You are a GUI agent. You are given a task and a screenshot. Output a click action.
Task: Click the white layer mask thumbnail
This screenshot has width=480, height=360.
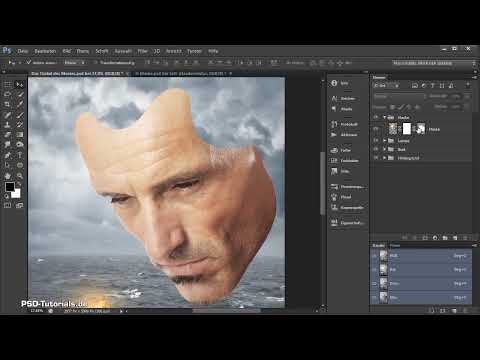(x=407, y=129)
